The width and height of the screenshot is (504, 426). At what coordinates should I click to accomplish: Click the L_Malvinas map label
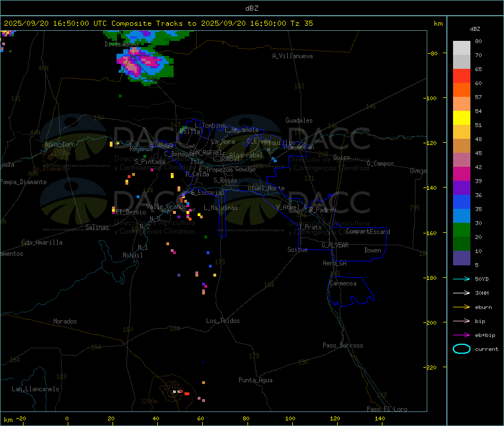point(221,208)
